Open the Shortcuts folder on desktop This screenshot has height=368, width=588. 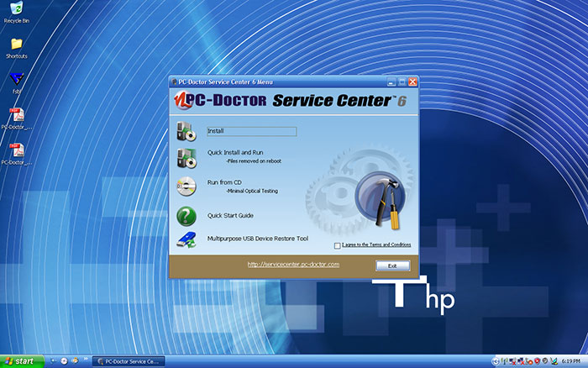click(x=17, y=48)
